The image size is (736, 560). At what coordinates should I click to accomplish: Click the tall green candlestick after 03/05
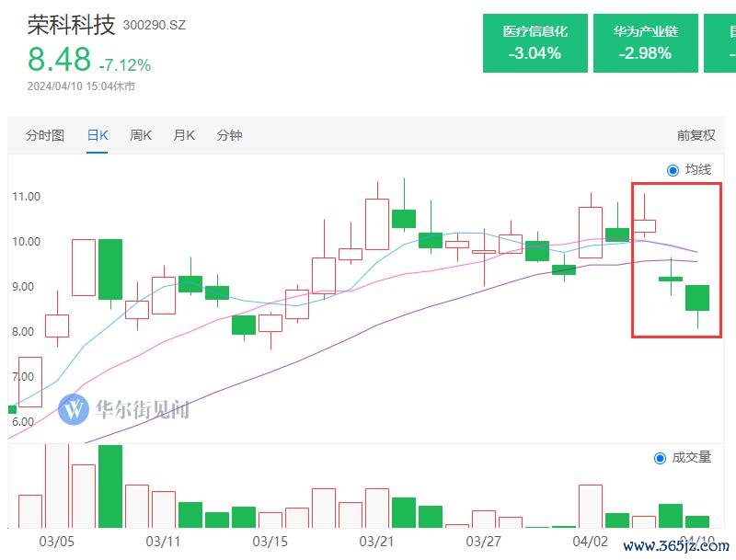pos(110,269)
